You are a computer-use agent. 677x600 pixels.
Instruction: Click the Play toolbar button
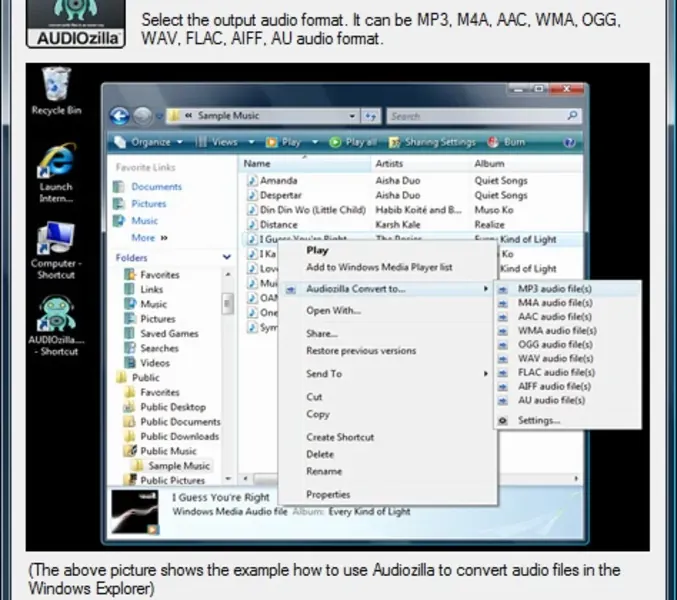pyautogui.click(x=283, y=142)
